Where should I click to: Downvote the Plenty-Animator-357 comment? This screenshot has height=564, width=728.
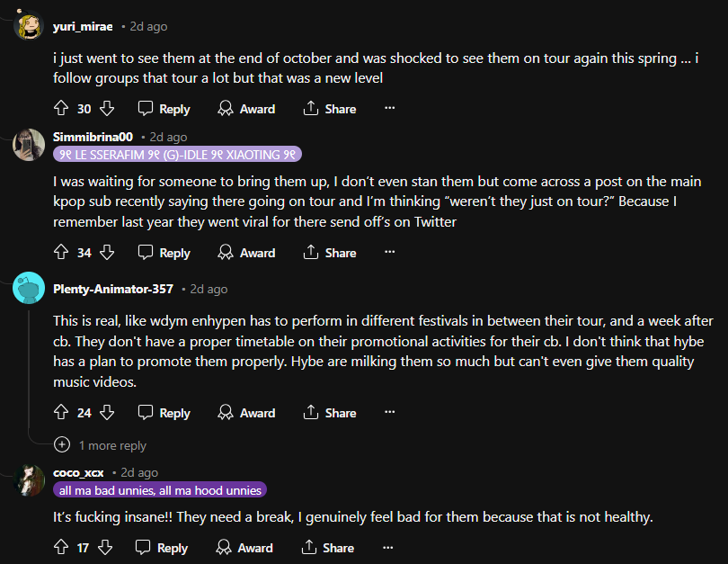click(106, 413)
